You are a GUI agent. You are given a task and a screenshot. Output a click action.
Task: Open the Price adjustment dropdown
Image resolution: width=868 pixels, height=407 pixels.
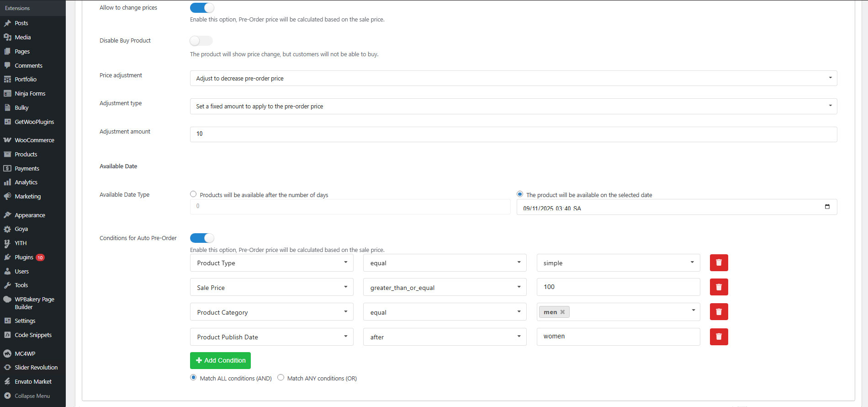513,78
